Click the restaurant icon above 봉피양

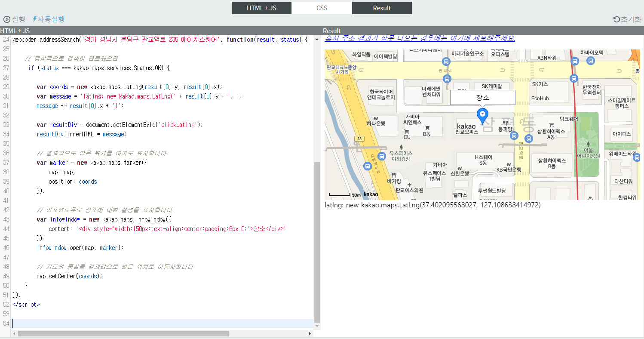click(506, 123)
